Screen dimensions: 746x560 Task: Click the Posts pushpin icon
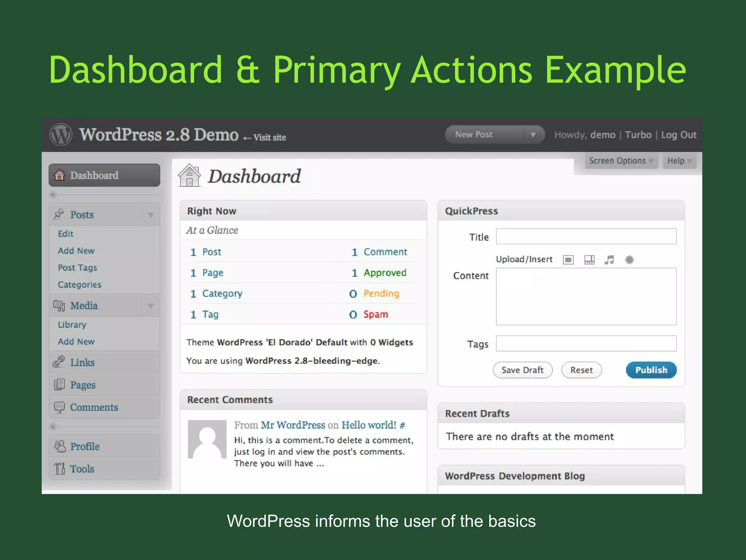pyautogui.click(x=59, y=214)
